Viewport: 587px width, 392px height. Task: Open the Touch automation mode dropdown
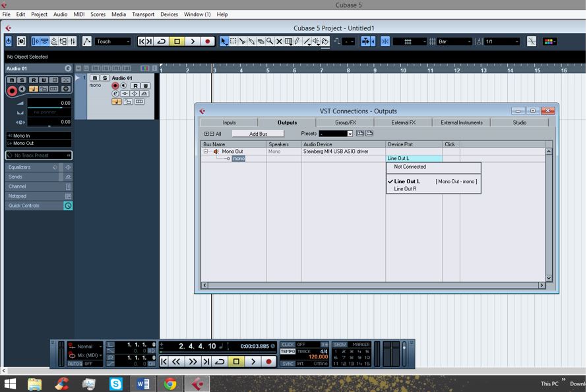[113, 42]
